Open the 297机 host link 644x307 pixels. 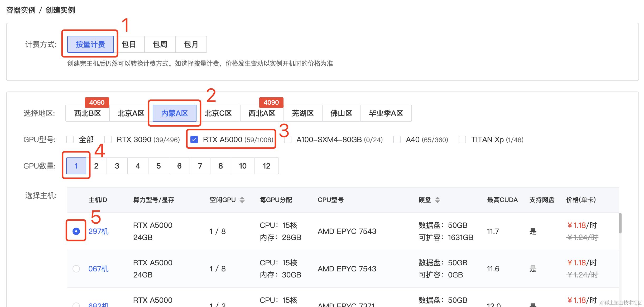pyautogui.click(x=98, y=231)
